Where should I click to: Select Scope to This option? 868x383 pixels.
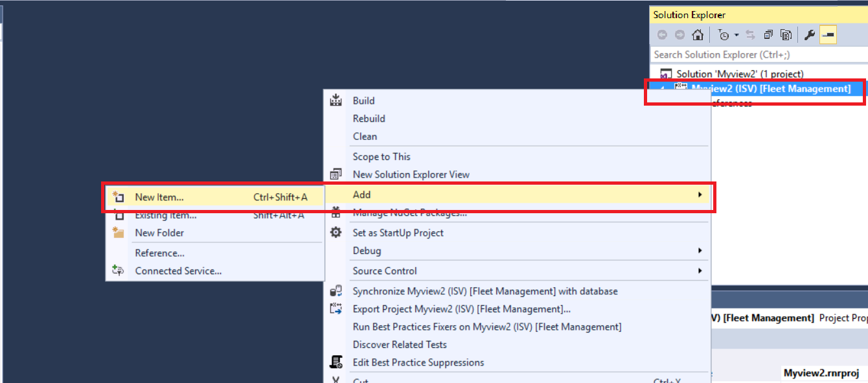tap(381, 157)
